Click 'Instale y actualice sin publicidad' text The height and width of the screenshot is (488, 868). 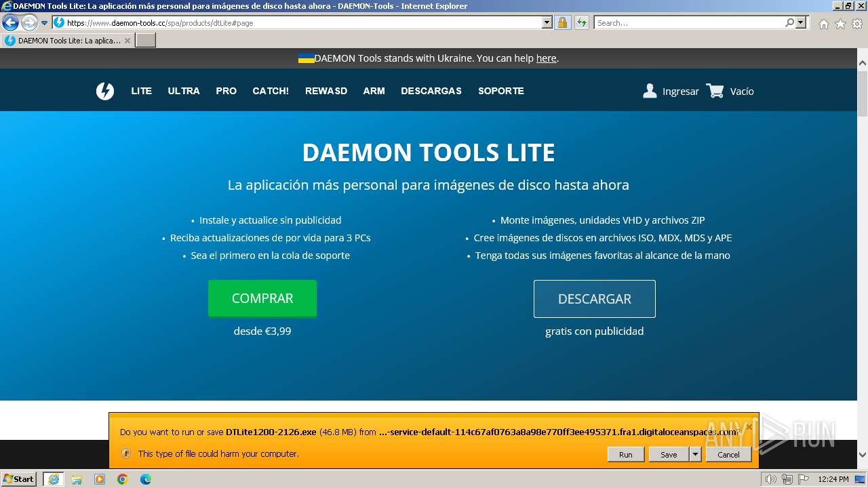pos(271,220)
